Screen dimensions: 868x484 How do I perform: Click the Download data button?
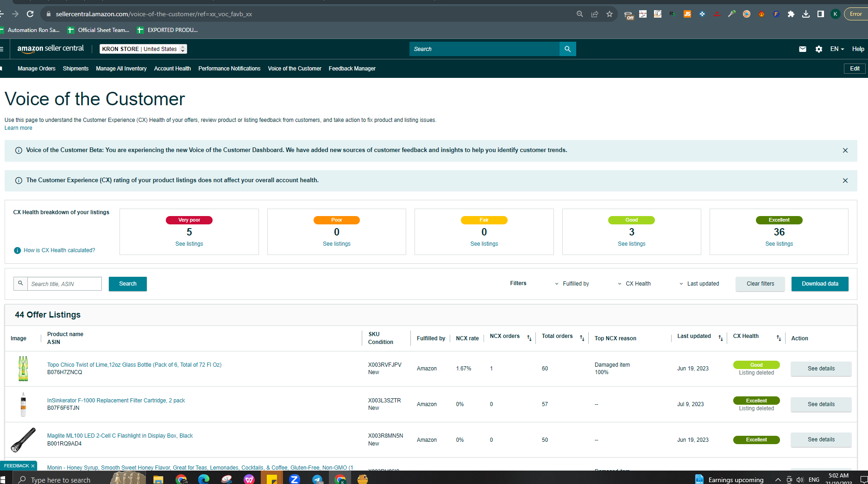tap(820, 284)
